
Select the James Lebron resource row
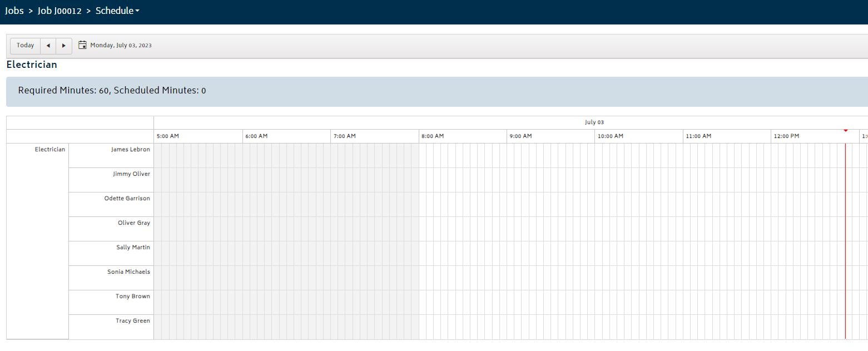pyautogui.click(x=111, y=155)
